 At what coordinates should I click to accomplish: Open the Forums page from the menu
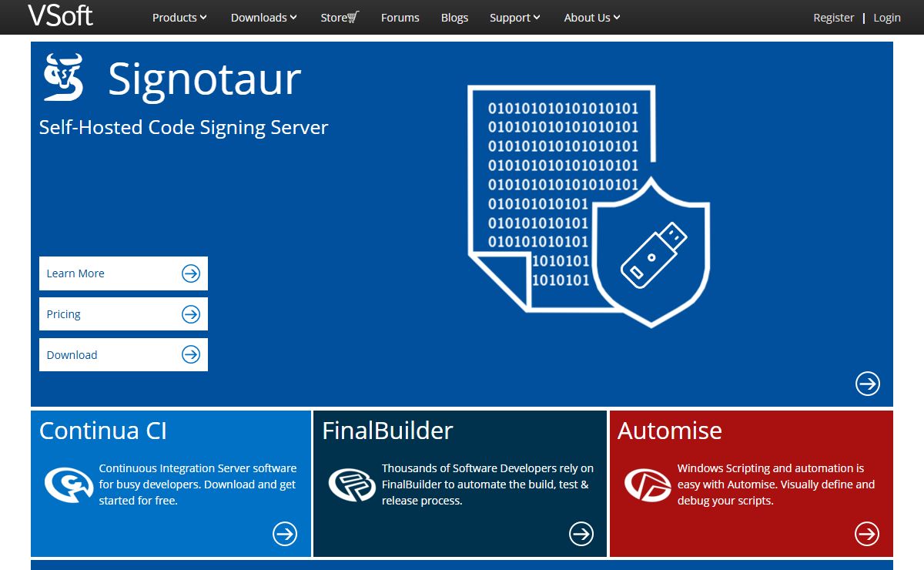click(x=400, y=17)
